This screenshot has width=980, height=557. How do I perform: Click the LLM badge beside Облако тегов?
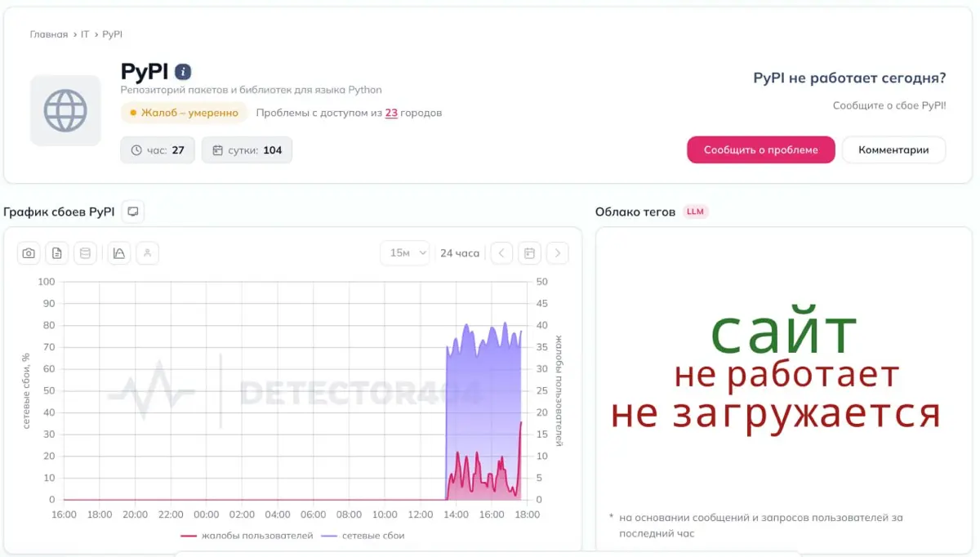tap(695, 212)
